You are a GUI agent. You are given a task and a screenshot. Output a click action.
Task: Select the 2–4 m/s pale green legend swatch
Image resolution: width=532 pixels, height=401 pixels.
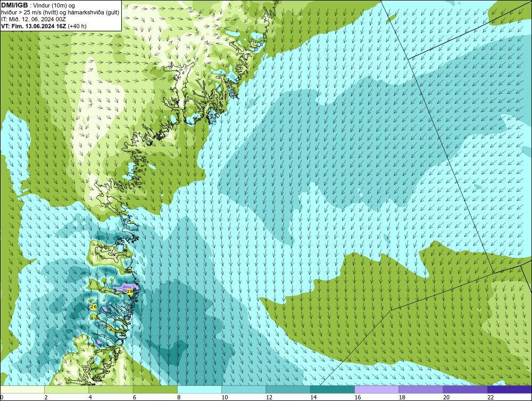[x=66, y=389]
